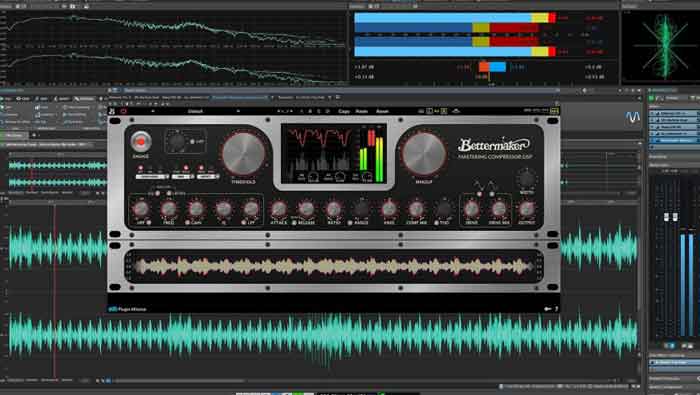
Task: Click Reset in the plugin top bar
Action: (382, 111)
